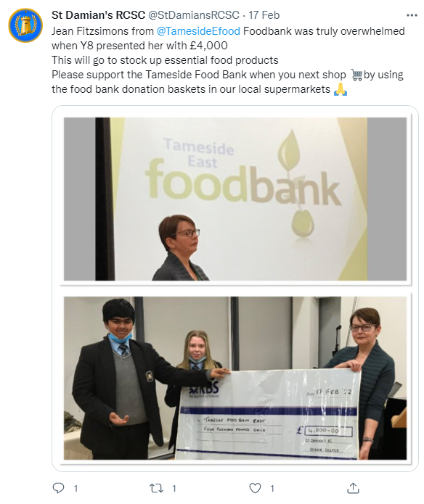The width and height of the screenshot is (424, 504).
Task: Open the Tameside East foodbank photo
Action: (x=235, y=199)
